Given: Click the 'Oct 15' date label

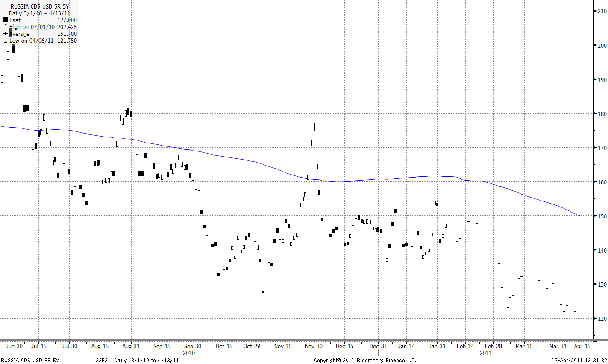Looking at the screenshot, I should click(x=224, y=346).
